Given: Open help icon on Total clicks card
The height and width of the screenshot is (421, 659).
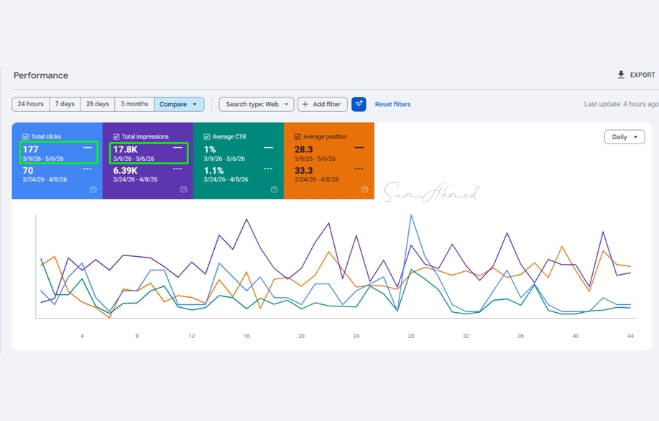Looking at the screenshot, I should [x=93, y=189].
